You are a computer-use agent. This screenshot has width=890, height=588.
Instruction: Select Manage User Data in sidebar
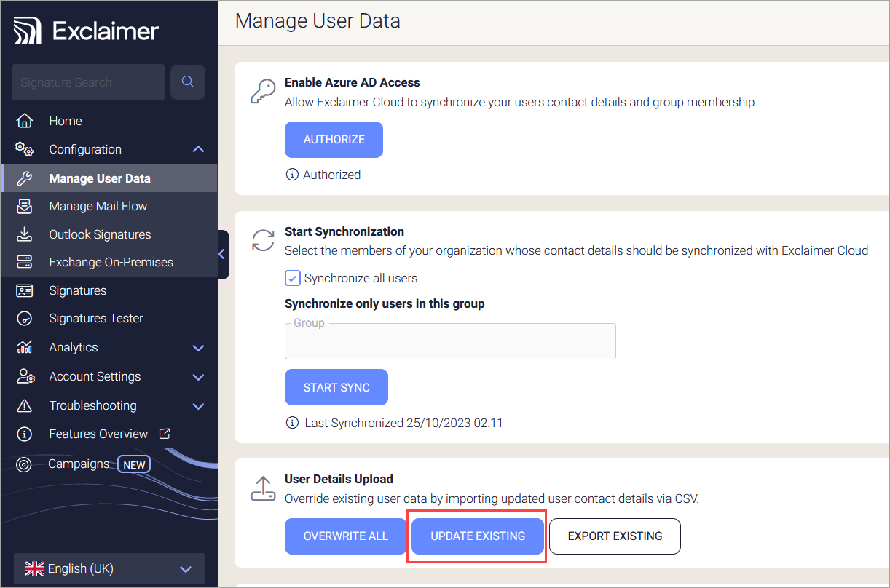(x=100, y=178)
